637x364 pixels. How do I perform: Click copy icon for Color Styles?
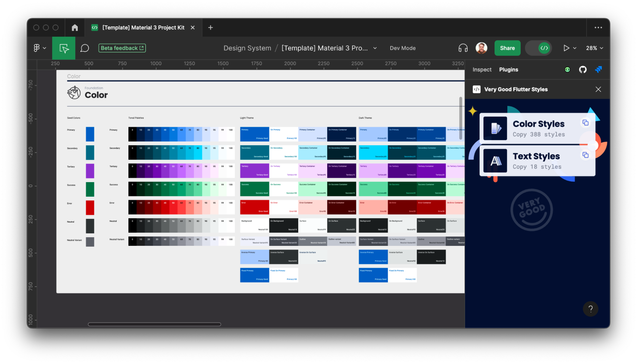click(585, 123)
